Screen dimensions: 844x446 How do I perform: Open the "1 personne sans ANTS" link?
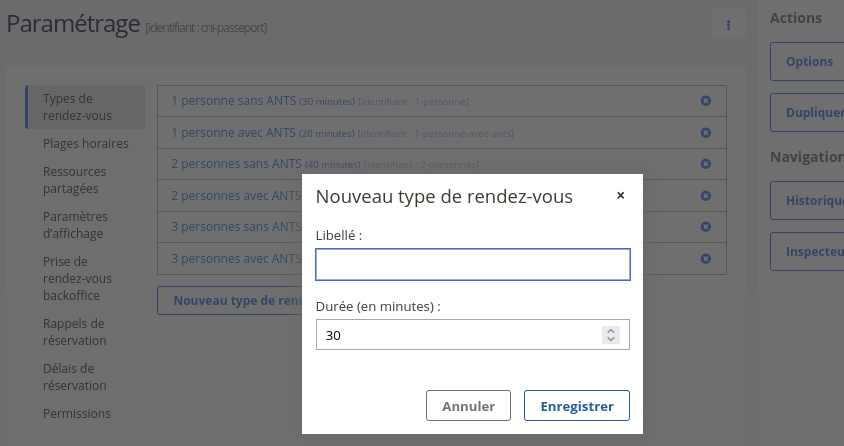(x=234, y=101)
